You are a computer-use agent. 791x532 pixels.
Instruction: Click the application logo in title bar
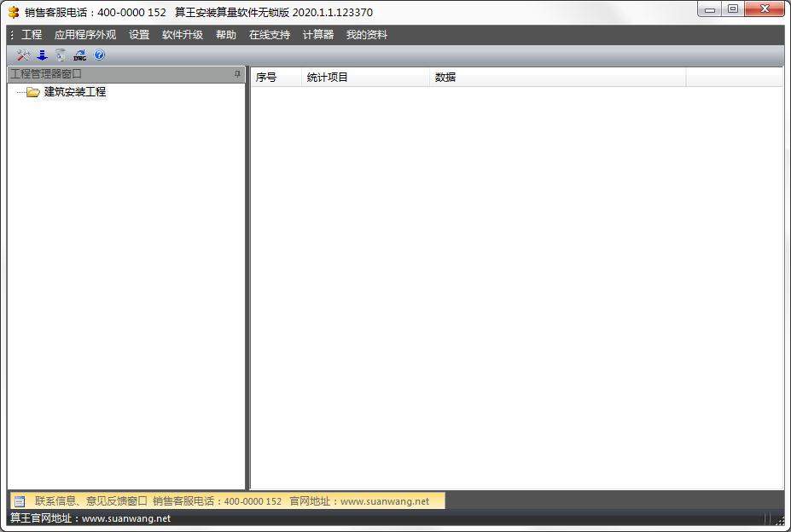pos(14,12)
